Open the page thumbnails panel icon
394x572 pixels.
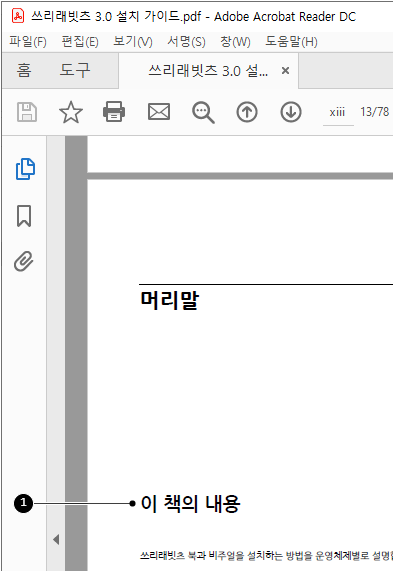coord(25,169)
